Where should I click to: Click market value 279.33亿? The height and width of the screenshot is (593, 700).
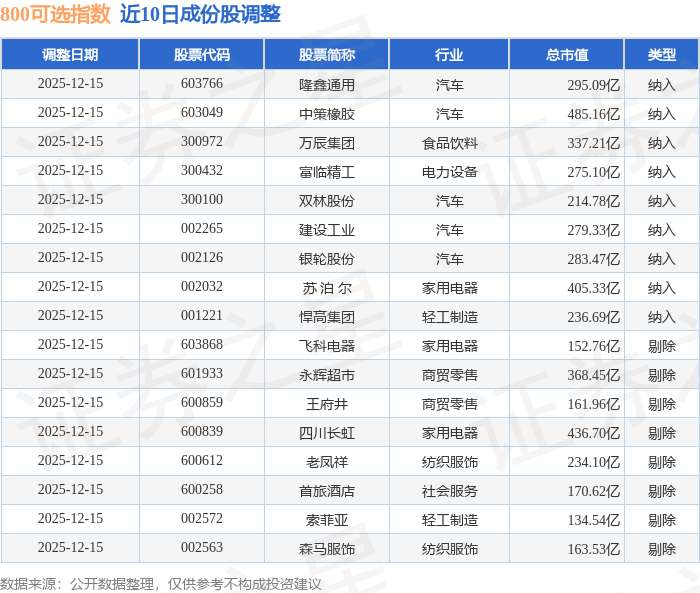pos(594,230)
